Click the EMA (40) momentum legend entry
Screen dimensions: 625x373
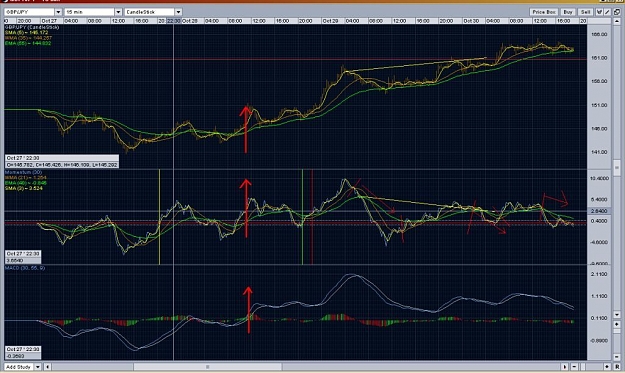click(x=26, y=183)
